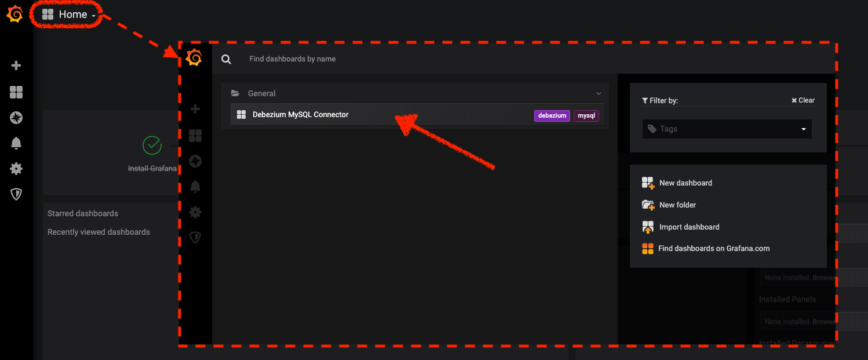868x360 pixels.
Task: Open Configuration gear icon in the main sidebar
Action: click(x=16, y=169)
